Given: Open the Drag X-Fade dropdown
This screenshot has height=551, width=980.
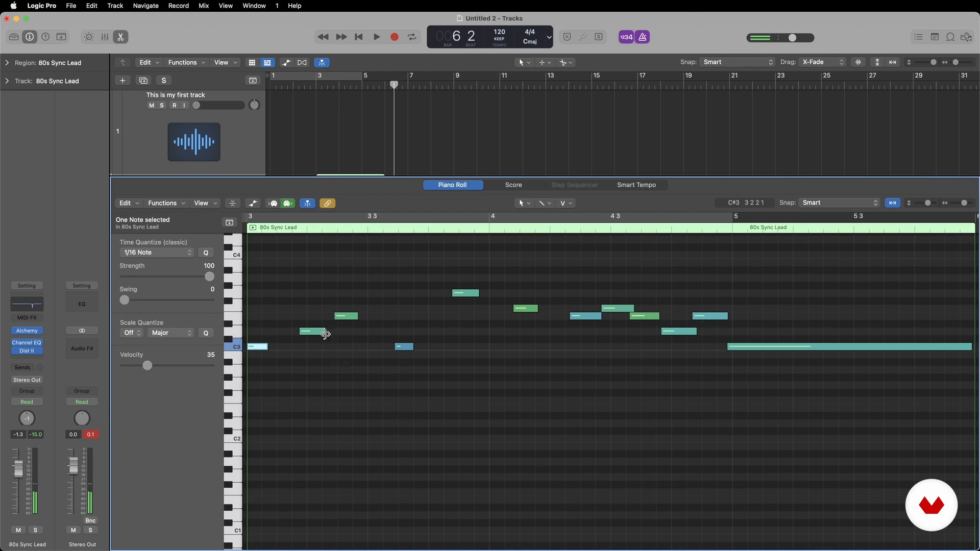Looking at the screenshot, I should tap(822, 62).
